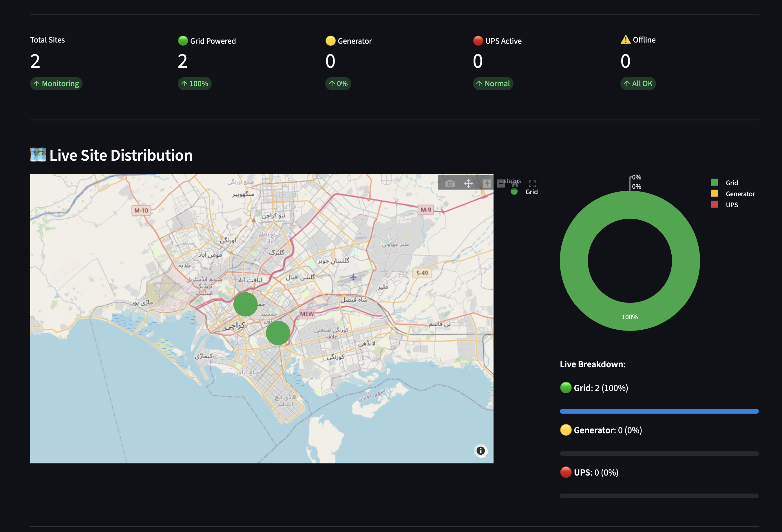Zoom out using the map minus icon
Viewport: 782px width, 532px height.
coord(501,184)
